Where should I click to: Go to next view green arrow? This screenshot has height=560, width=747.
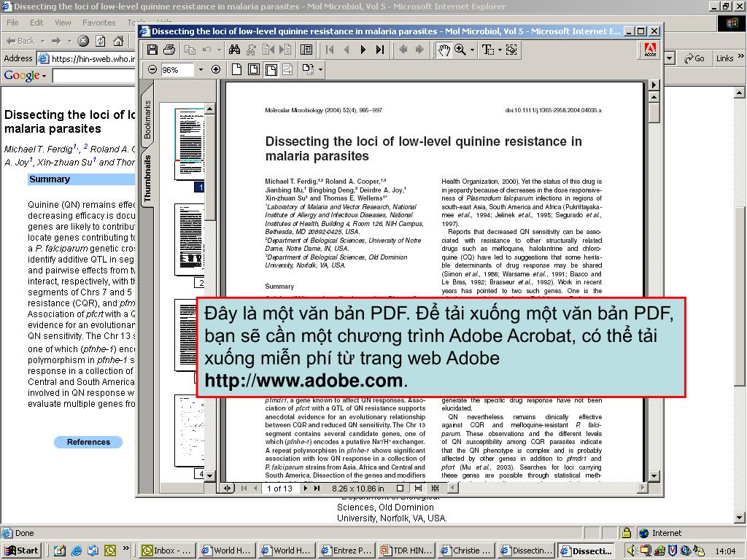tap(419, 50)
